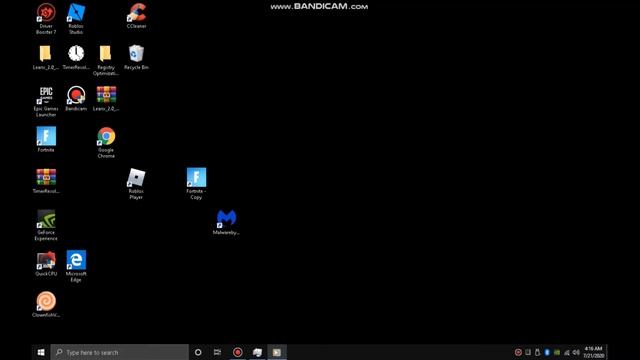Launch the QuickCPU desktop shortcut
This screenshot has height=360, width=640.
46,263
